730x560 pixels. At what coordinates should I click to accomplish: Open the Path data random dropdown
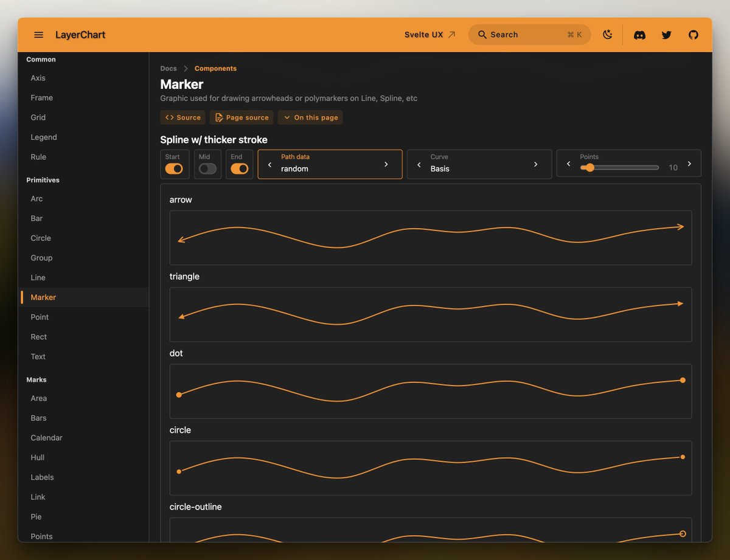[330, 164]
